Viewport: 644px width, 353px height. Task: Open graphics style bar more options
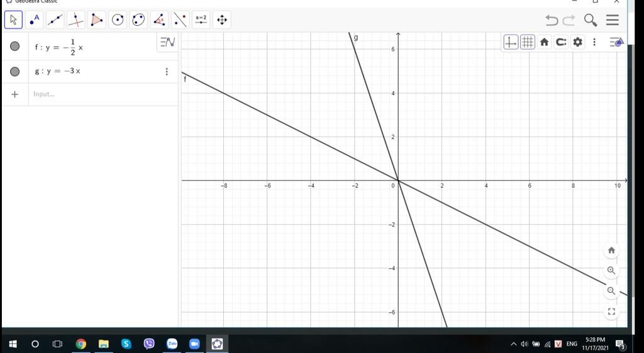594,42
